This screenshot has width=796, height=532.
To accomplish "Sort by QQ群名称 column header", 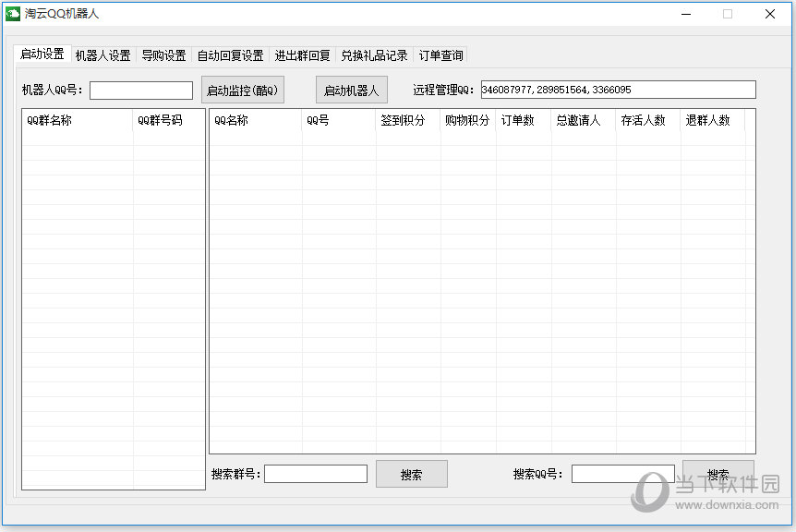I will pos(78,120).
